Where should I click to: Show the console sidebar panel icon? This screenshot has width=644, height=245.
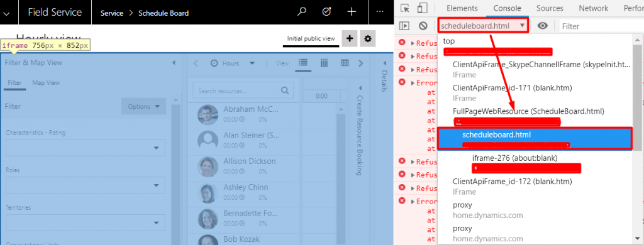[404, 26]
